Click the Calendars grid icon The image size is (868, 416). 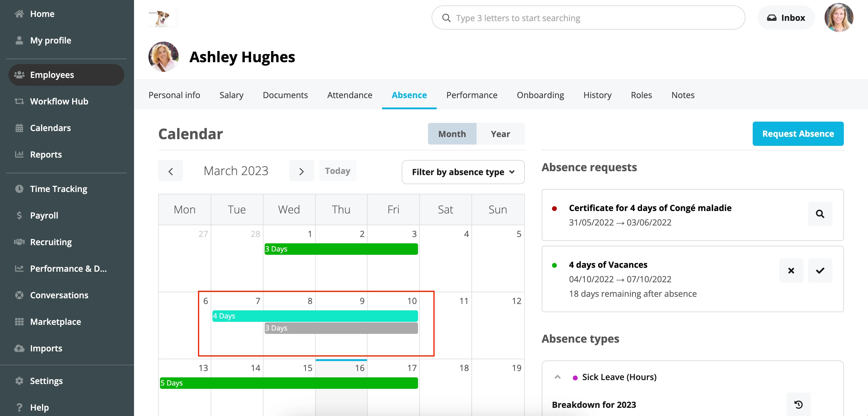coord(19,128)
